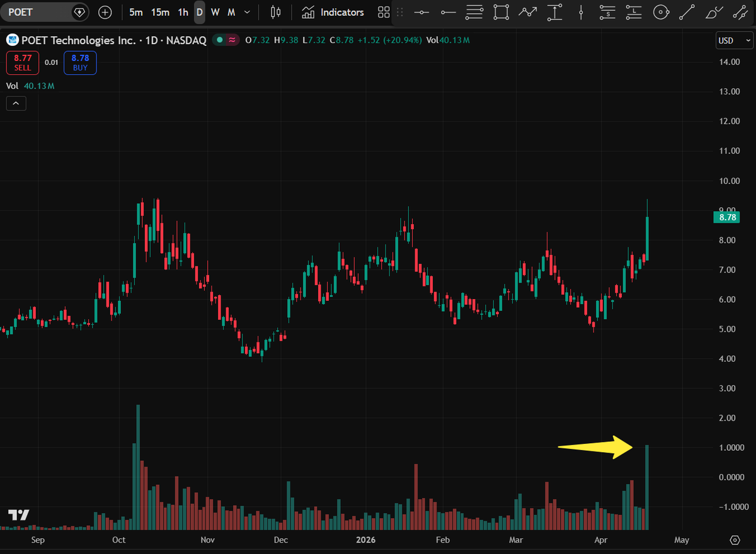The image size is (756, 554).
Task: Add a symbol with the plus circle icon
Action: coord(105,12)
